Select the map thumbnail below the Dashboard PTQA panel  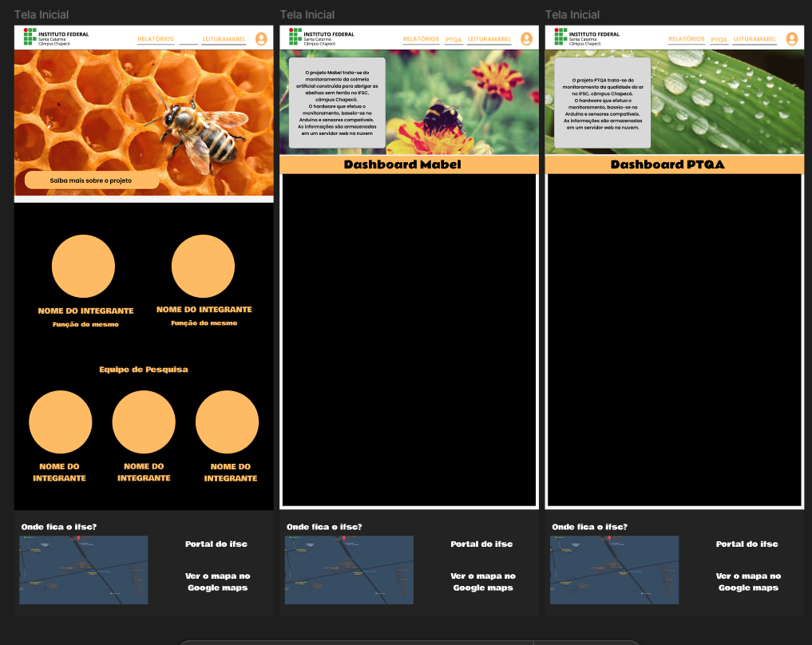coord(614,570)
